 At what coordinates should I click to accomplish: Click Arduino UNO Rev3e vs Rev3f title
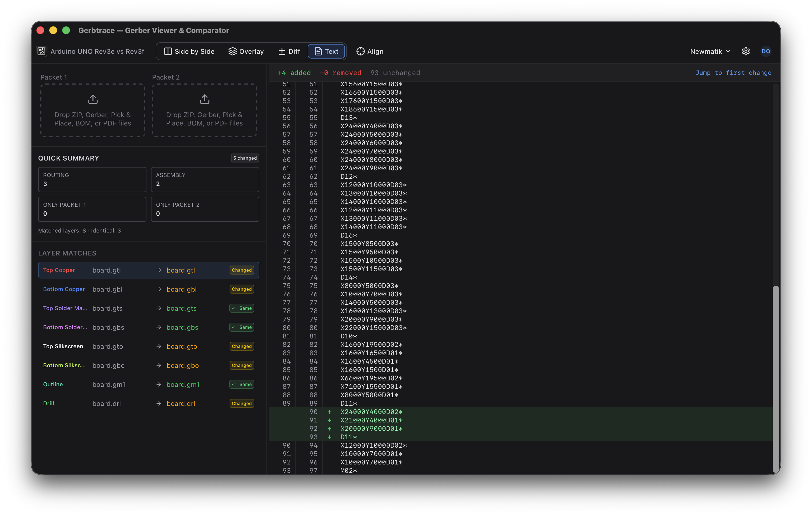(97, 51)
